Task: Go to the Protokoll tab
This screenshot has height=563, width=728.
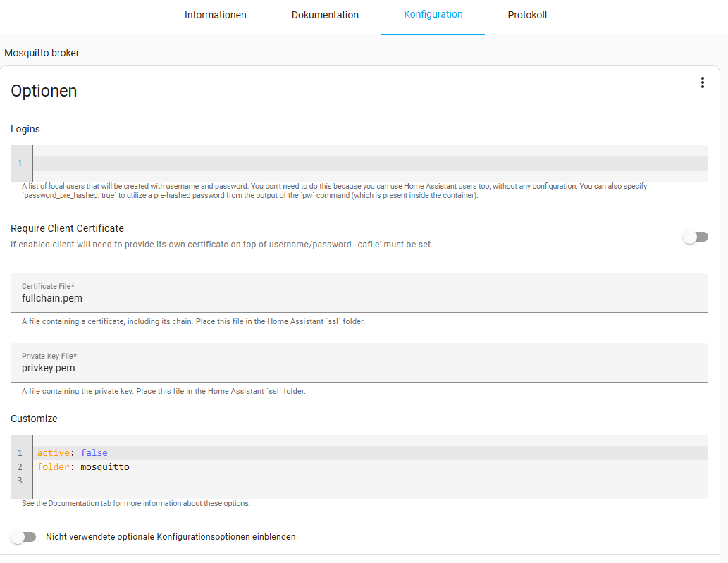Action: pyautogui.click(x=527, y=15)
